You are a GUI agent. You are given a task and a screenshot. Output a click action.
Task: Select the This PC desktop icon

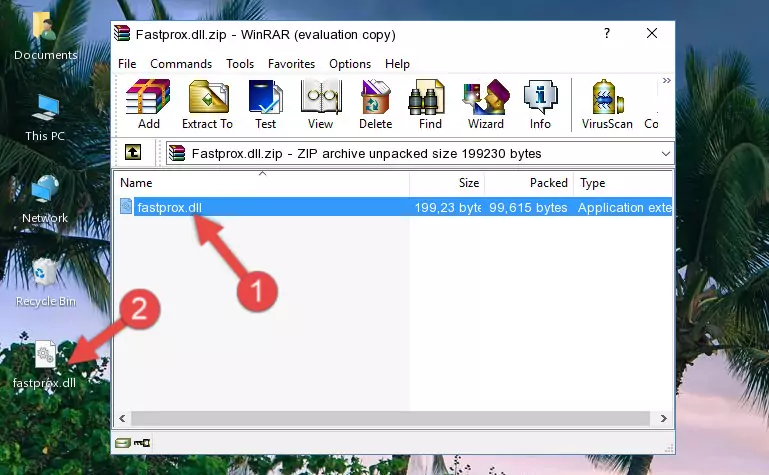45,118
